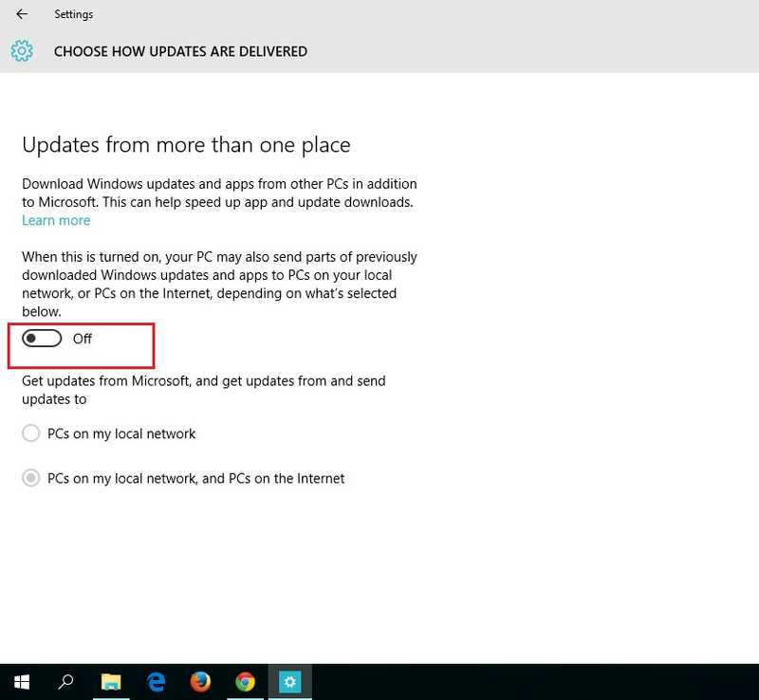This screenshot has width=759, height=700.
Task: Turn on the updates from other PCs toggle
Action: 42,339
